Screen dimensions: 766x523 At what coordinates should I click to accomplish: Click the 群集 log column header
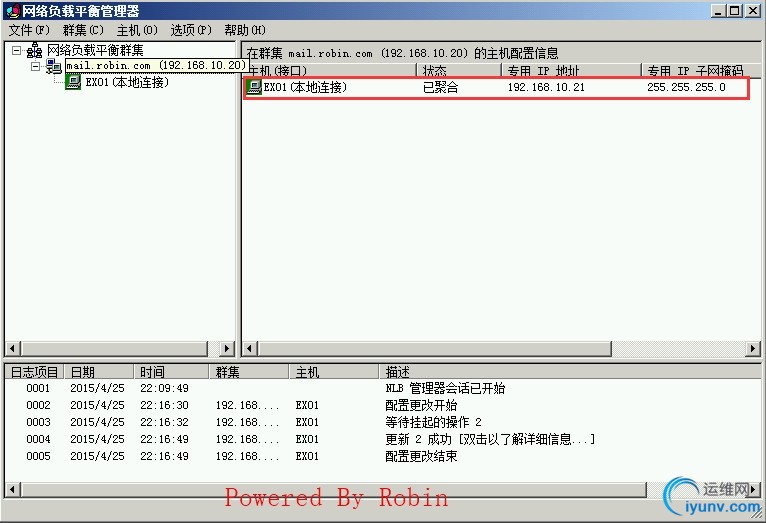tap(249, 372)
